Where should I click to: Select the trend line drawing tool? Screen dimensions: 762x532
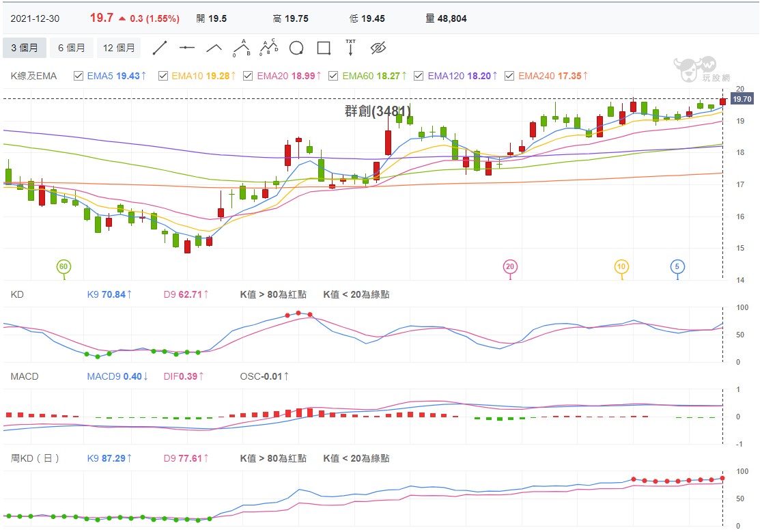pos(160,48)
